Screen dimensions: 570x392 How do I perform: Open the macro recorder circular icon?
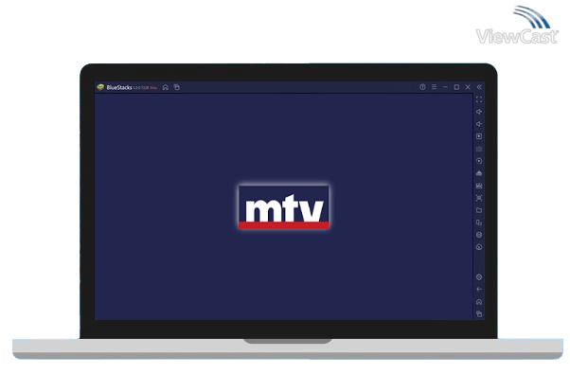click(x=479, y=161)
